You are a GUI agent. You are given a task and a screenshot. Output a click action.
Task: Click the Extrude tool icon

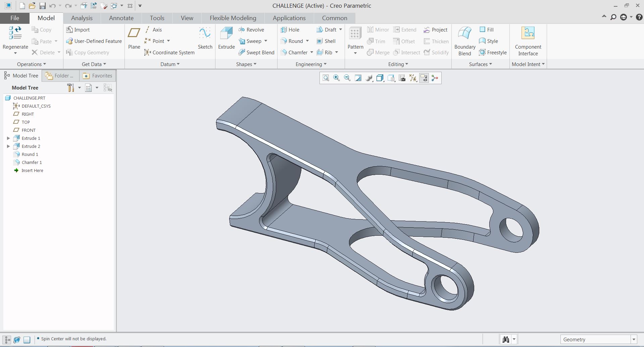pos(226,34)
